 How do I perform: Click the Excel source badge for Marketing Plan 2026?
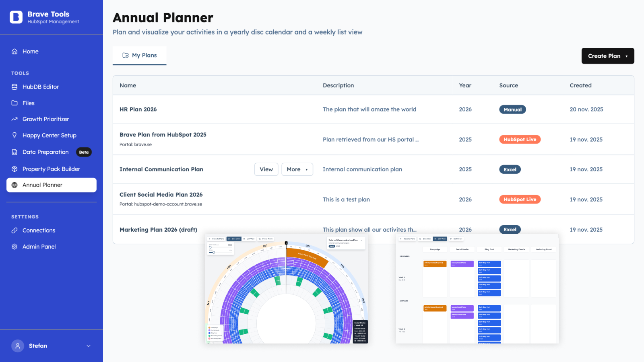pos(510,229)
